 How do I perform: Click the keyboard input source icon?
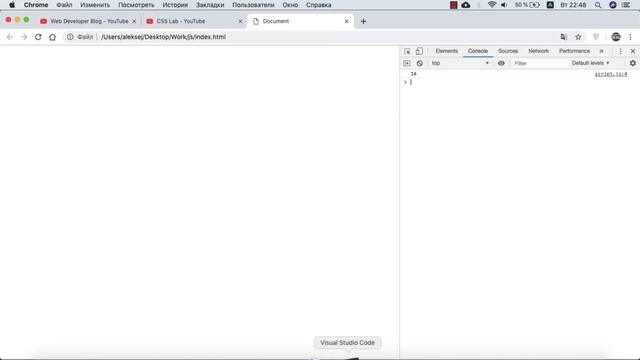point(550,5)
